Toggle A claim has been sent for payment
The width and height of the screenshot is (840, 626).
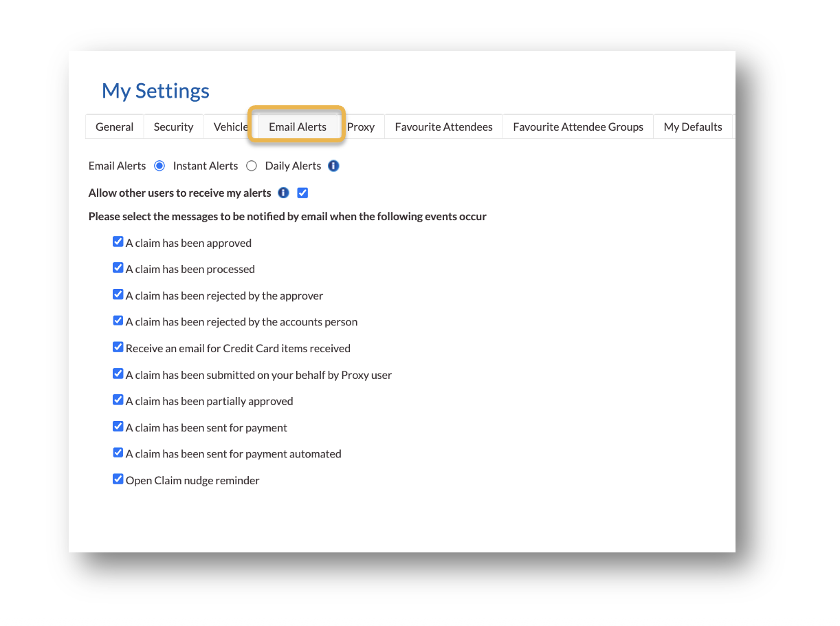(x=118, y=427)
